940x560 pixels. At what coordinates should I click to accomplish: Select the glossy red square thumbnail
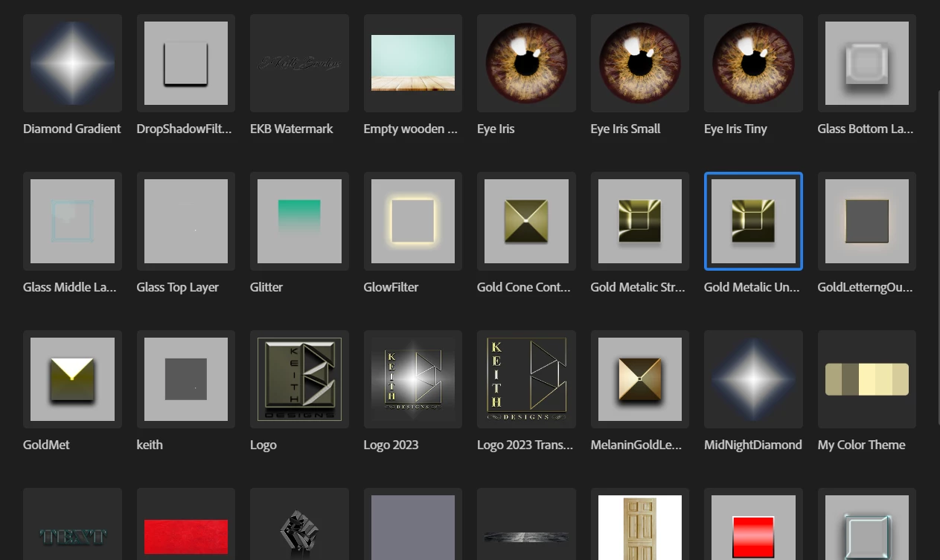coord(753,524)
